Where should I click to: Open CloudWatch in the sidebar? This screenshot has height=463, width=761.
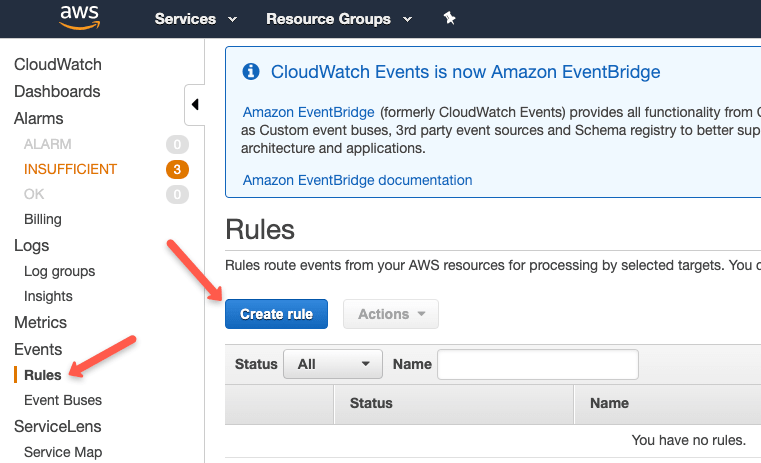58,64
